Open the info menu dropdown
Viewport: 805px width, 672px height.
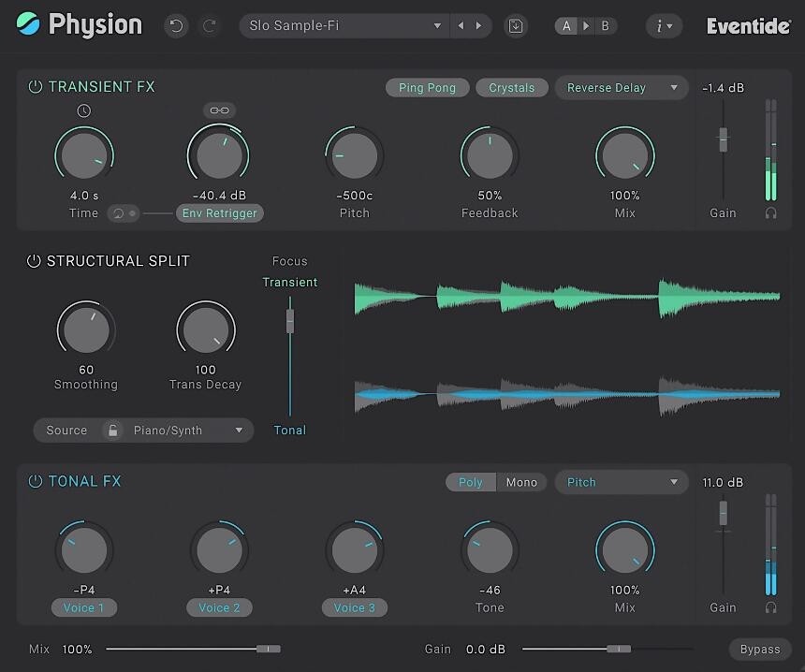(x=664, y=25)
